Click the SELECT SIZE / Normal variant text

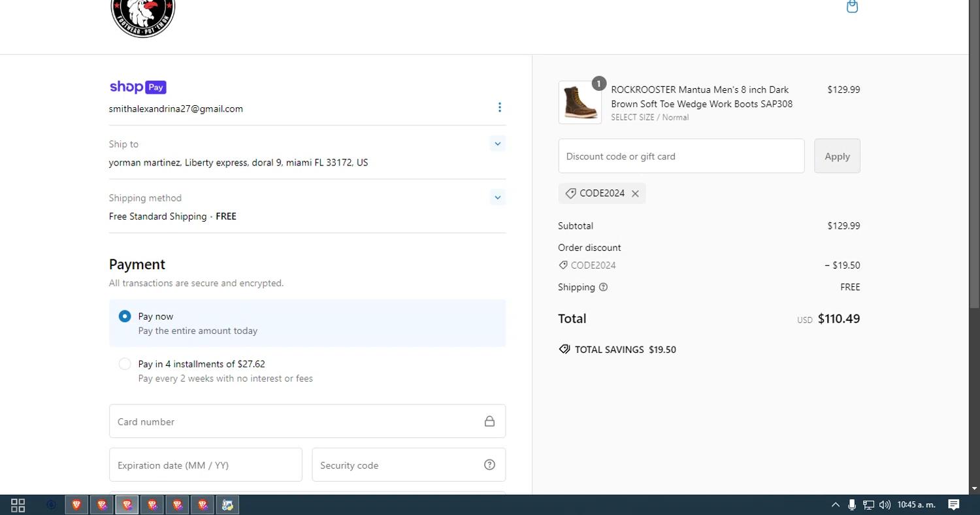click(x=649, y=118)
